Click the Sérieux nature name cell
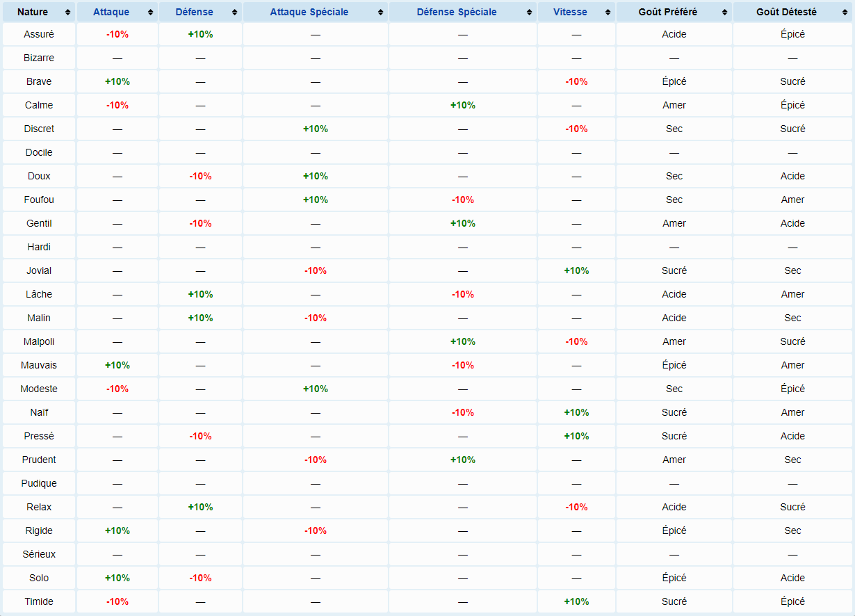Image resolution: width=855 pixels, height=616 pixels. [39, 554]
